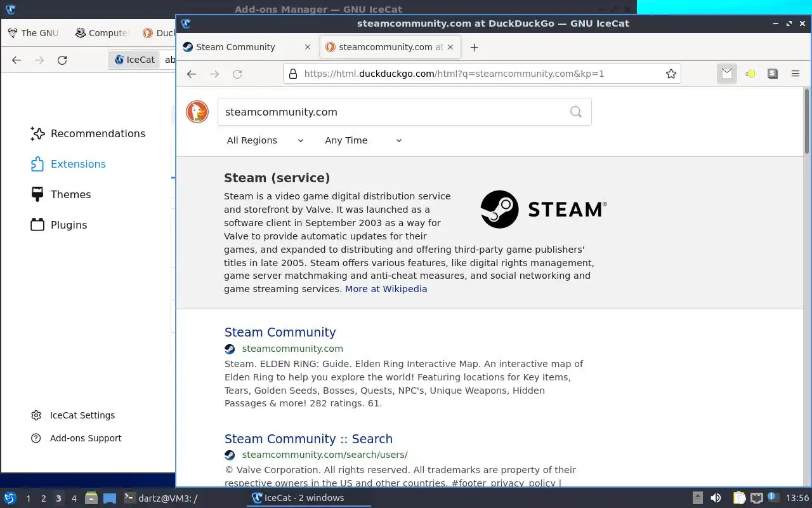Expand the Any Time dropdown
Screen dimensions: 812x508
tap(363, 140)
